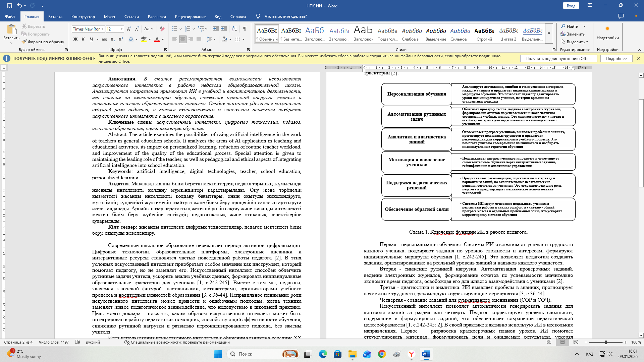This screenshot has width=644, height=362.
Task: Click Получить подлинную копию Office button
Action: click(558, 58)
